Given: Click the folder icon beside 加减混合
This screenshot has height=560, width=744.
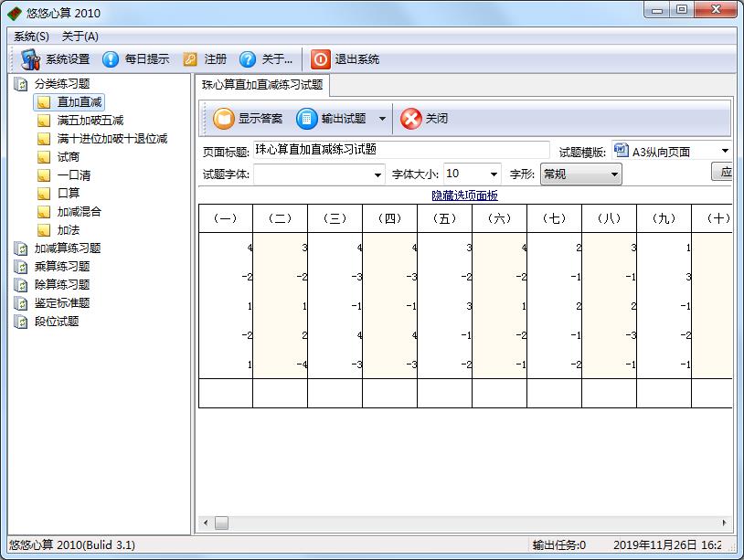Looking at the screenshot, I should (44, 211).
